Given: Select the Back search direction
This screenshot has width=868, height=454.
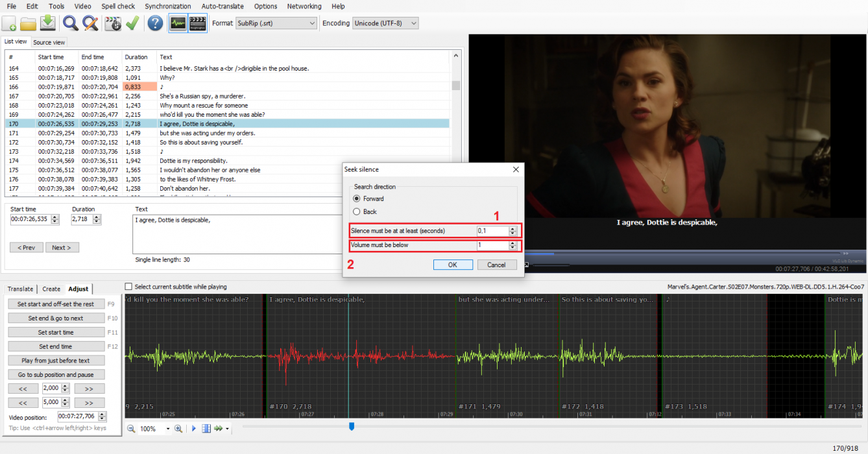Looking at the screenshot, I should point(356,211).
